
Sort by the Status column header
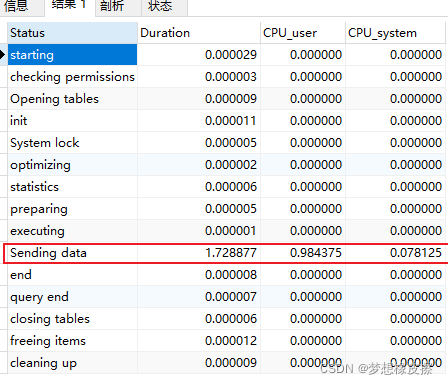(x=72, y=33)
